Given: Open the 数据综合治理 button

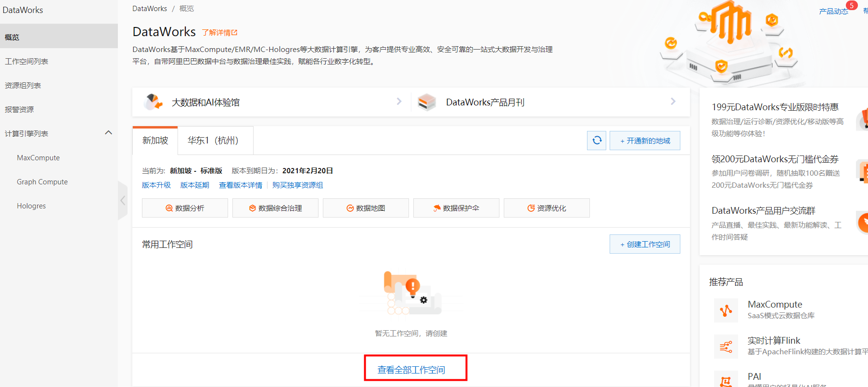Looking at the screenshot, I should click(275, 208).
